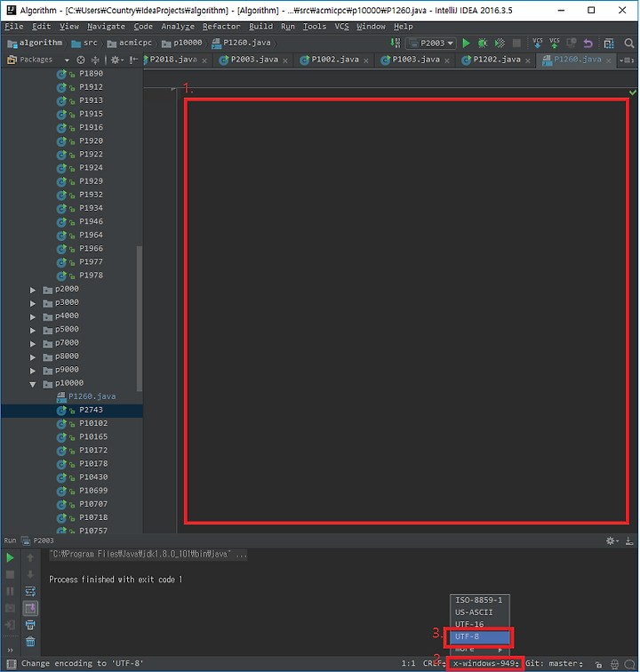Image resolution: width=640 pixels, height=672 pixels.
Task: Select US-ASCII encoding option
Action: (480, 612)
